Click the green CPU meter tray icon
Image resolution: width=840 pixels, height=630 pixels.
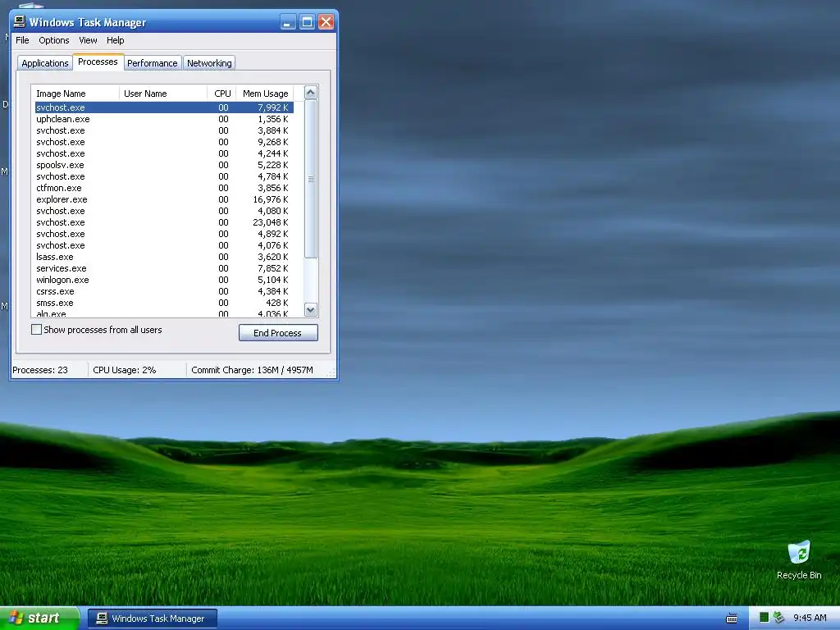pyautogui.click(x=764, y=618)
